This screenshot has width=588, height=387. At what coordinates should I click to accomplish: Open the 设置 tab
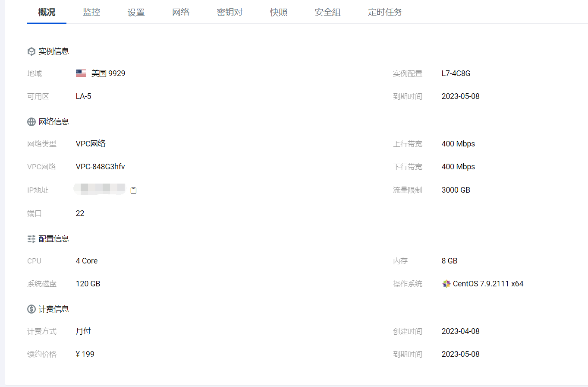coord(136,12)
